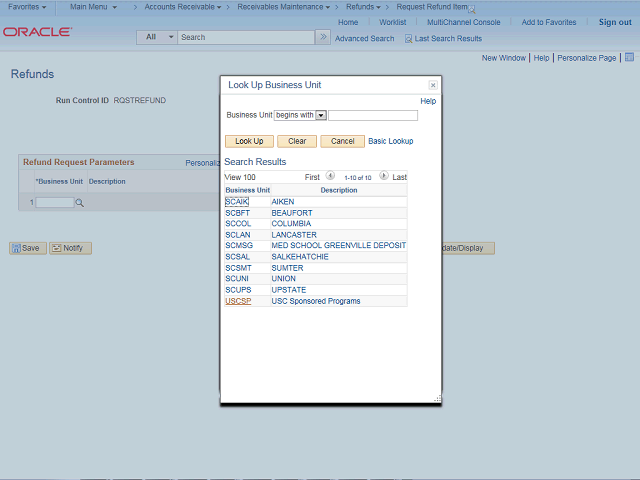This screenshot has width=640, height=480.
Task: Click the Request Refund Item breadcrumb
Action: (x=432, y=7)
